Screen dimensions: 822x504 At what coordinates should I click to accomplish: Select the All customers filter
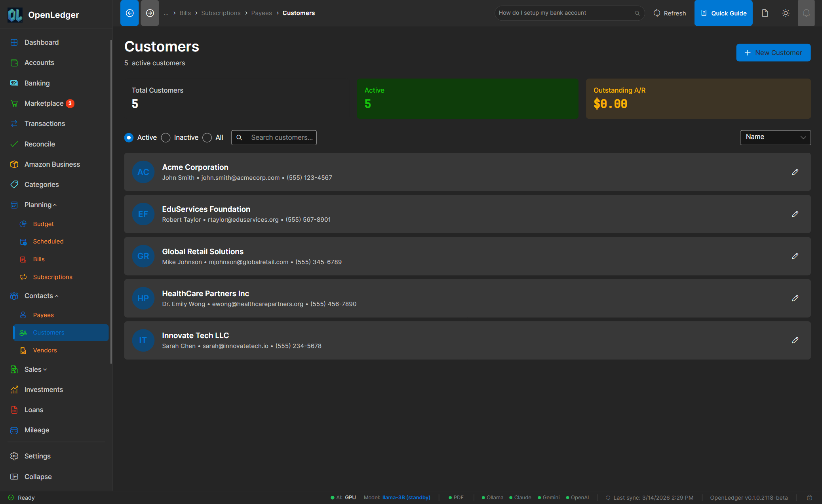point(207,137)
